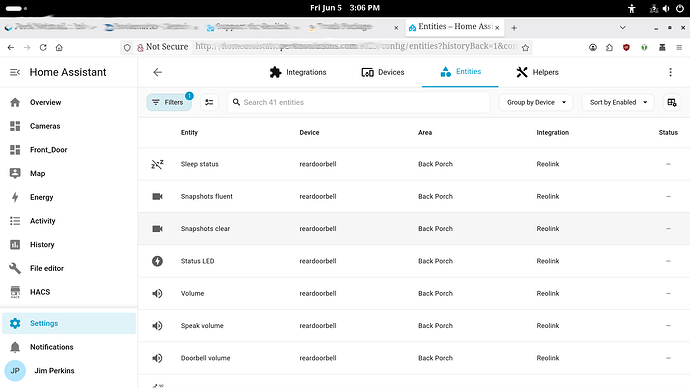
Task: Open the list-all-tabs dropdown chevron
Action: [x=623, y=28]
